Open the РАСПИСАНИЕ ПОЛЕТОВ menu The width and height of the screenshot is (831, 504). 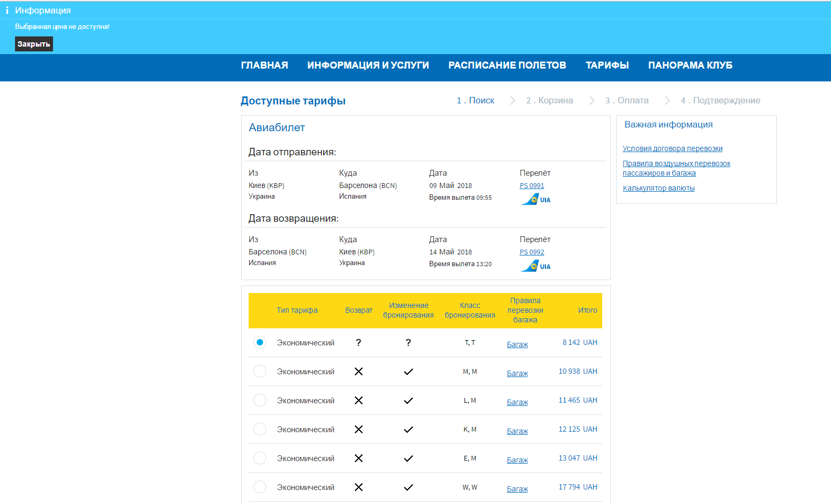click(x=507, y=65)
